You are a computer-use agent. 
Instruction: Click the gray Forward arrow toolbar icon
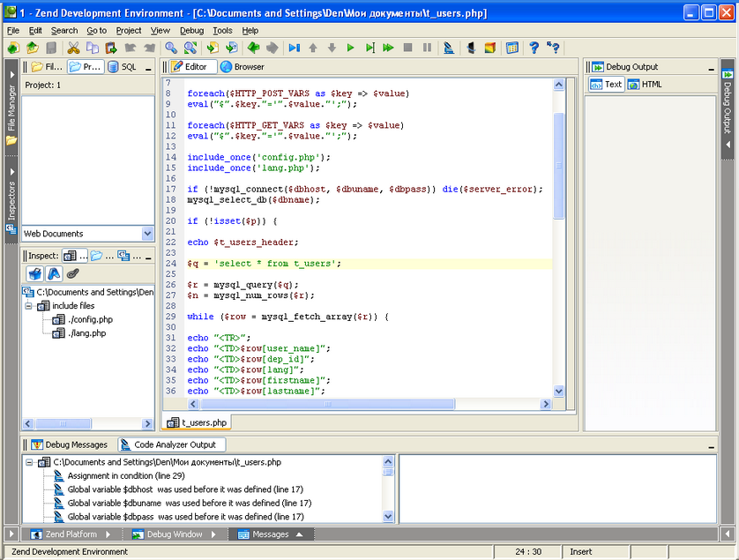coord(272,48)
